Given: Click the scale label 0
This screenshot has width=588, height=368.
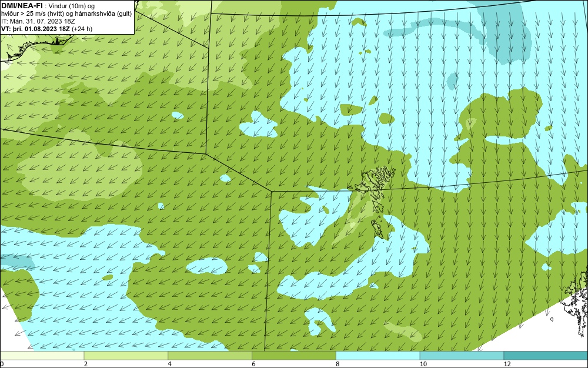Looking at the screenshot, I should (x=2, y=364).
